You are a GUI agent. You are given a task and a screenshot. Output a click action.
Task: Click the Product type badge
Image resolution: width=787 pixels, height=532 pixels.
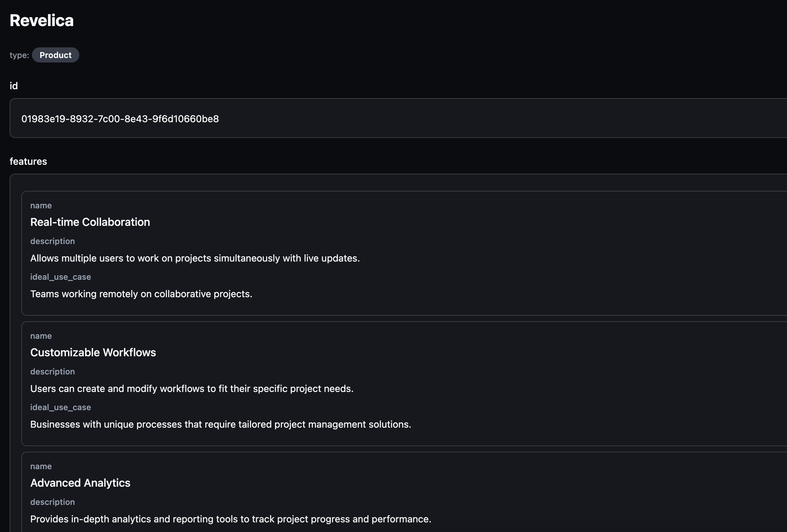[55, 55]
